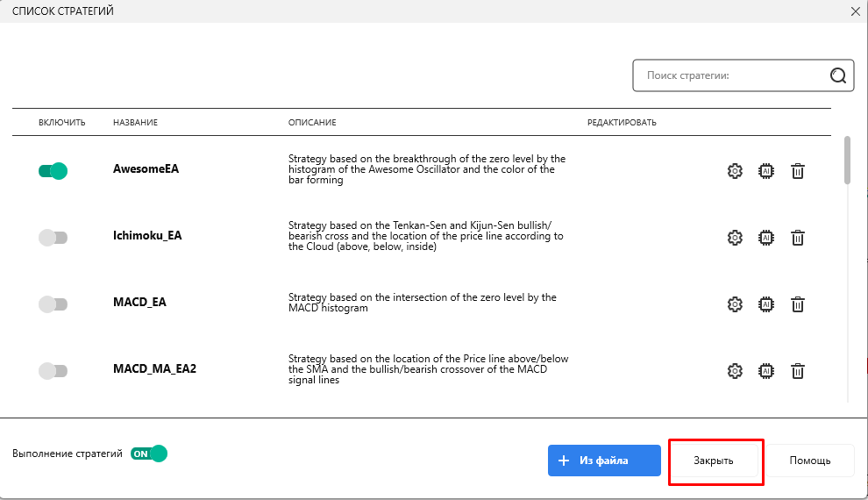Click the "Закрыть" button
Image resolution: width=868 pixels, height=500 pixels.
[714, 461]
